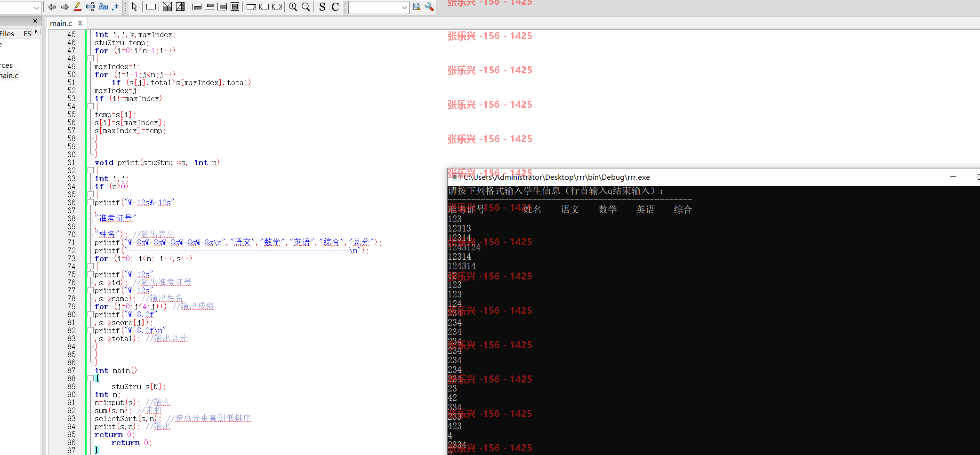Screen dimensions: 980x455
Task: Collapse the fold marker at line 48
Action: coord(90,58)
